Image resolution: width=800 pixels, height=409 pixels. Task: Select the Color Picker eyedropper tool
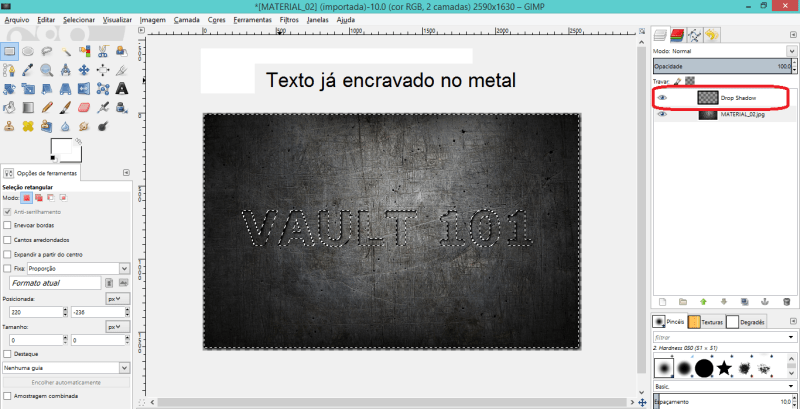tap(28, 70)
